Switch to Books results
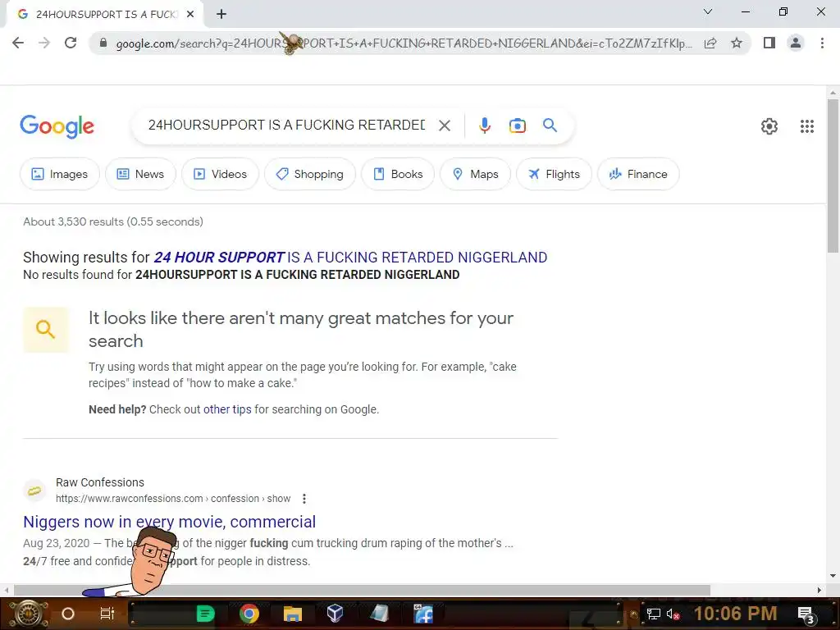 click(x=398, y=174)
